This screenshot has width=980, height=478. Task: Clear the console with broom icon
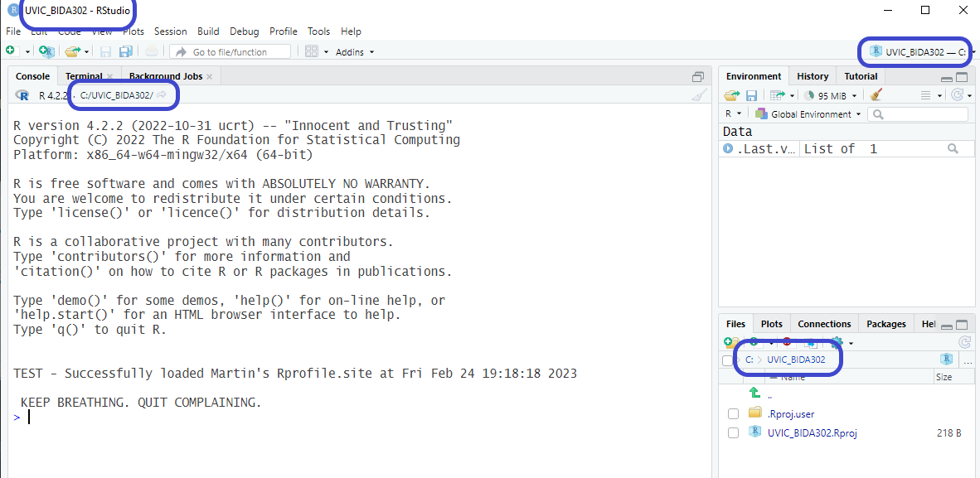click(x=699, y=95)
